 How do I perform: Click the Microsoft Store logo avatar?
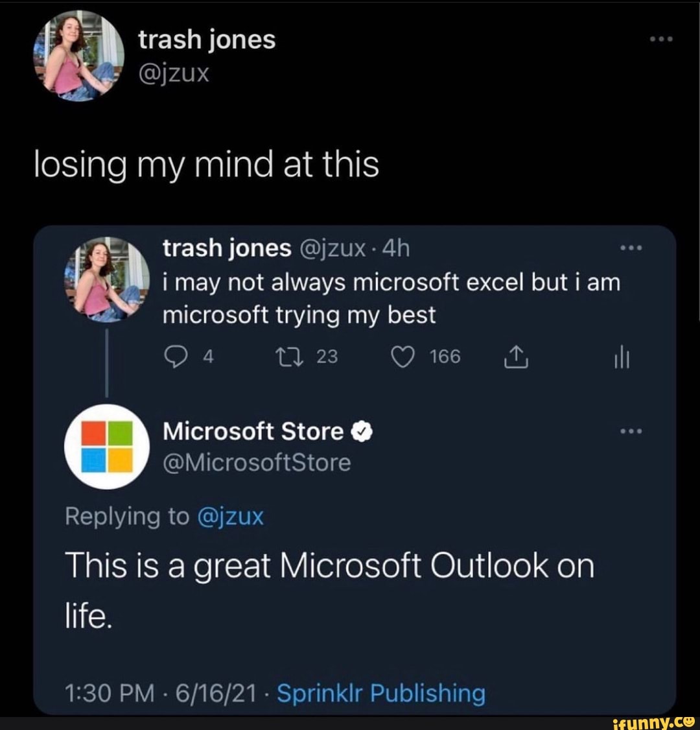(x=106, y=446)
